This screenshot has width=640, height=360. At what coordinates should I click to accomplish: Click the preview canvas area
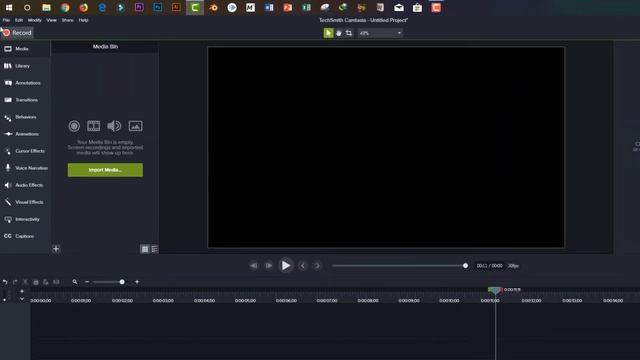tap(386, 147)
